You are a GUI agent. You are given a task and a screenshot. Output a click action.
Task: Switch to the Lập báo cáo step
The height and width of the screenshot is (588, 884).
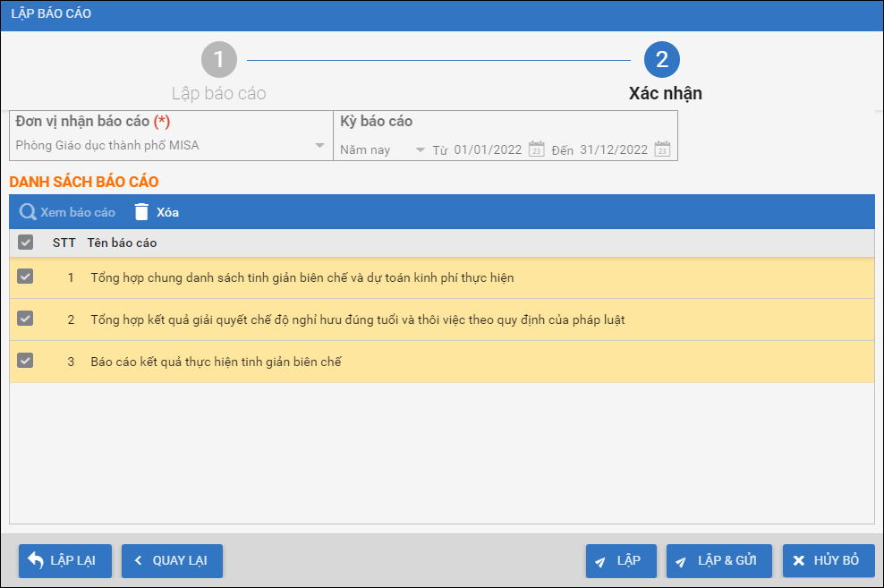click(219, 93)
